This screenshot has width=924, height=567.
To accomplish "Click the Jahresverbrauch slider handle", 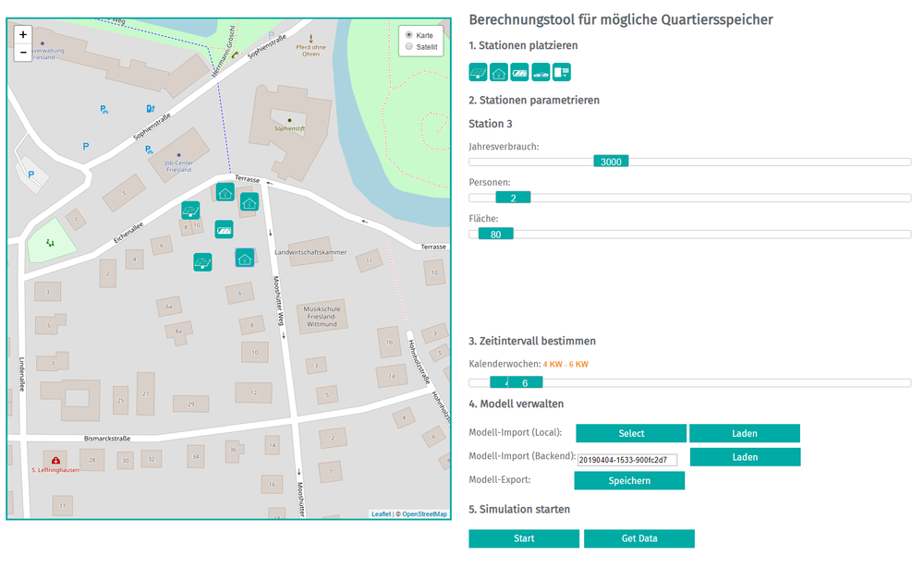I will (x=611, y=162).
